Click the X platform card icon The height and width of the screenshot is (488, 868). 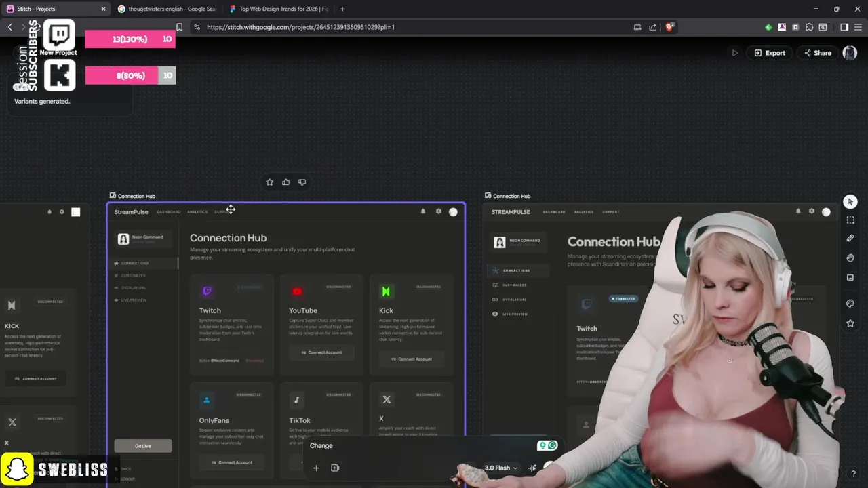[387, 400]
